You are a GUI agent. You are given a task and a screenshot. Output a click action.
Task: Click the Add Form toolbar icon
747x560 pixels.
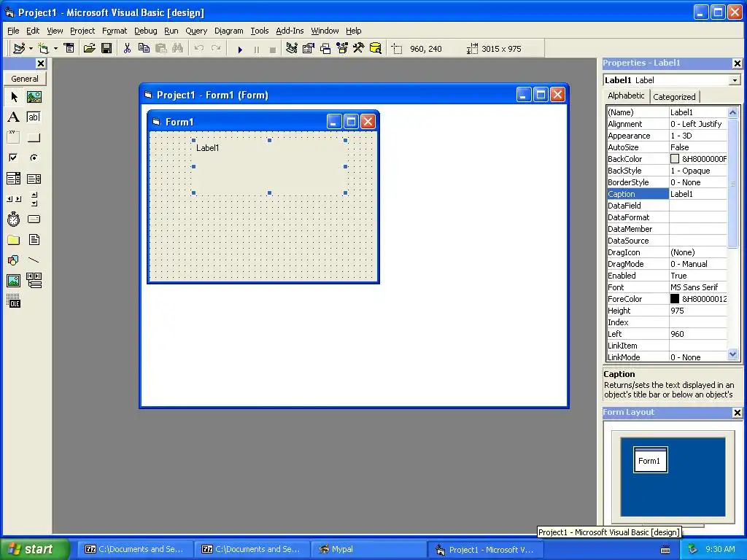pos(43,49)
